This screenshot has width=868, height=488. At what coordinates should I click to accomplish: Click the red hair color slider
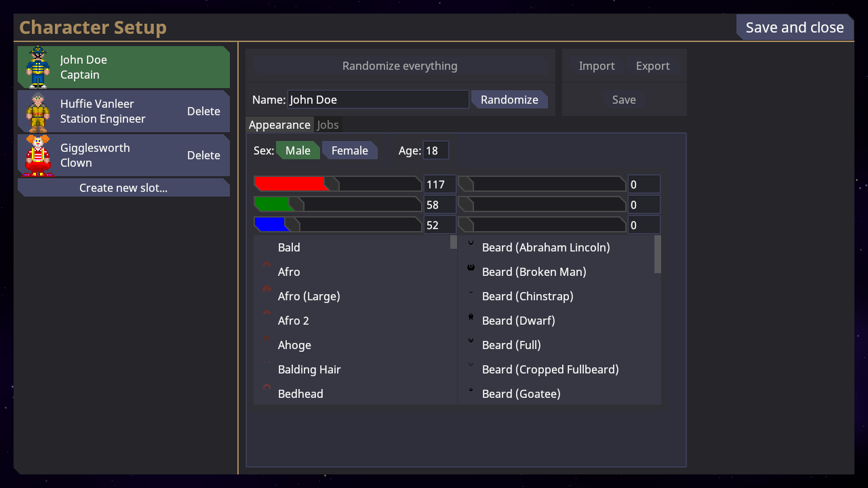tap(337, 184)
